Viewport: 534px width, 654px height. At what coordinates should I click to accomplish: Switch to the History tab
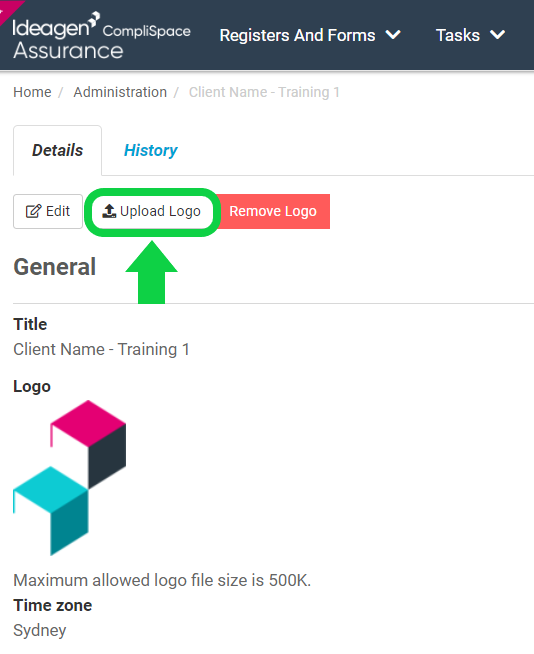tap(151, 150)
